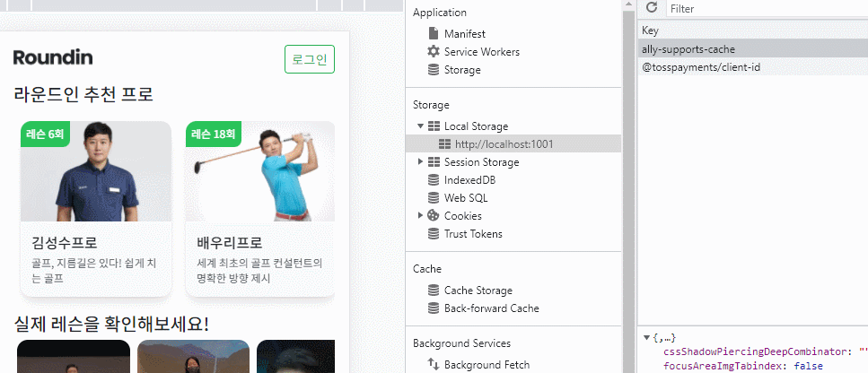Click the Background Services section heading
The height and width of the screenshot is (373, 868).
click(x=461, y=343)
